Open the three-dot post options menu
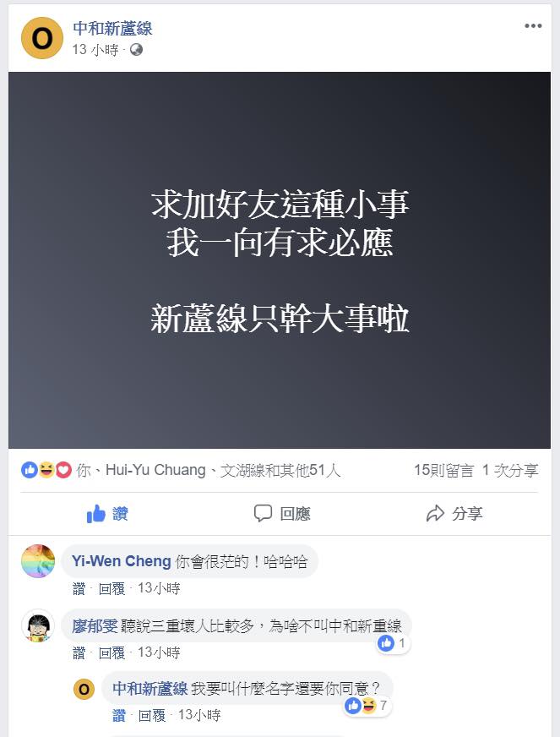Screen dimensions: 560x737 tap(533, 26)
